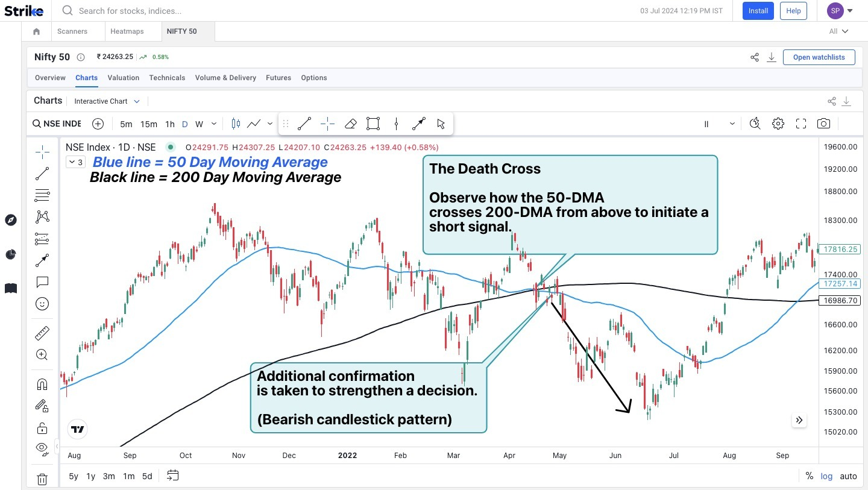Screen dimensions: 868x490
Task: Select the arrow drawing tool in left sidebar
Action: [x=42, y=260]
